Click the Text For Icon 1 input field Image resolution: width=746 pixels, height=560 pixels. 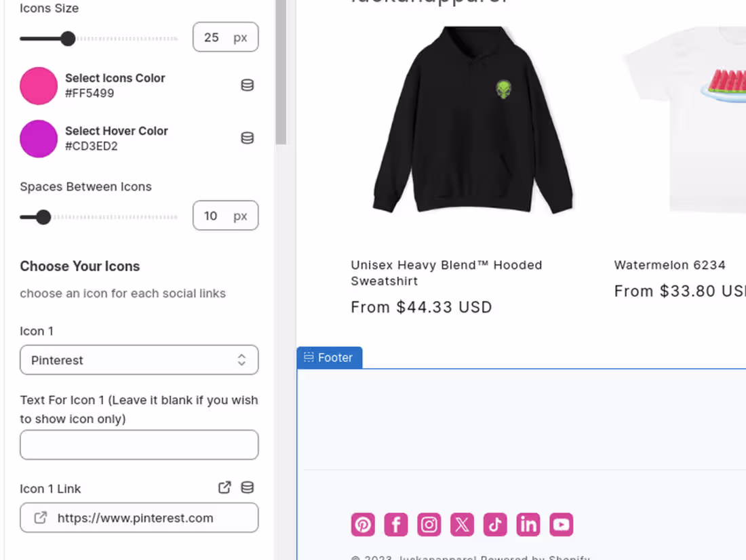[139, 445]
